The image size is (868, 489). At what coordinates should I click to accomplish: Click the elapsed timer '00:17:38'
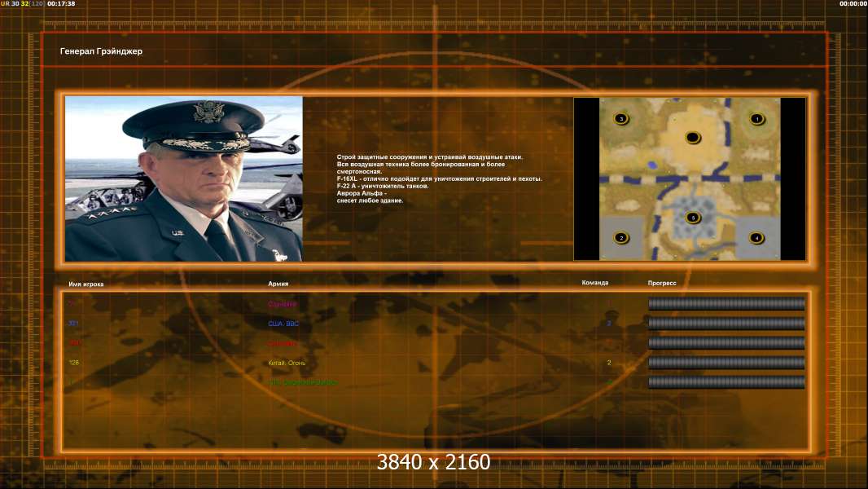tap(61, 3)
